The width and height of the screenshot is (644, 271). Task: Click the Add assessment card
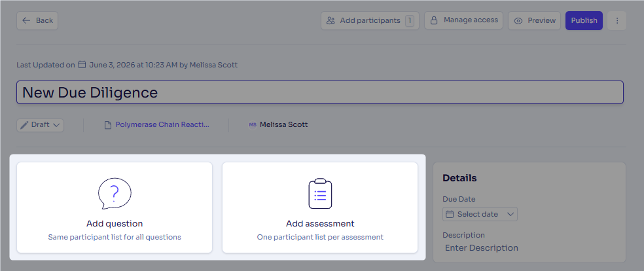tap(320, 208)
